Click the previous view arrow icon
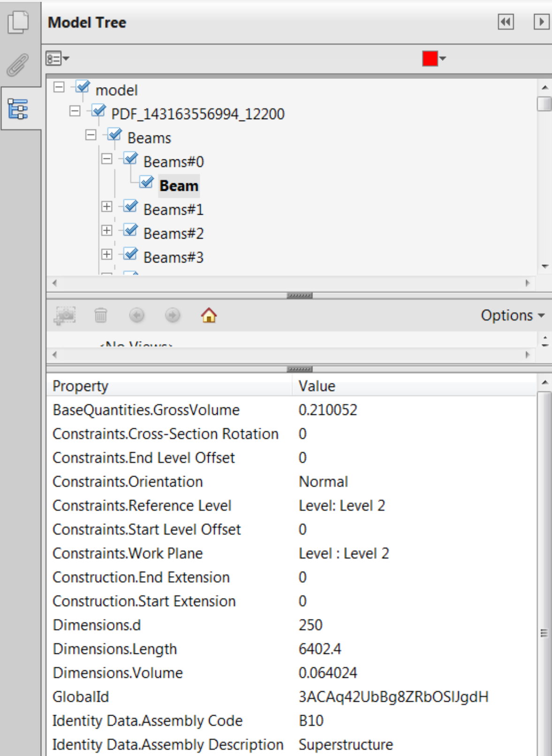Screen dimensions: 552x756 [136, 315]
